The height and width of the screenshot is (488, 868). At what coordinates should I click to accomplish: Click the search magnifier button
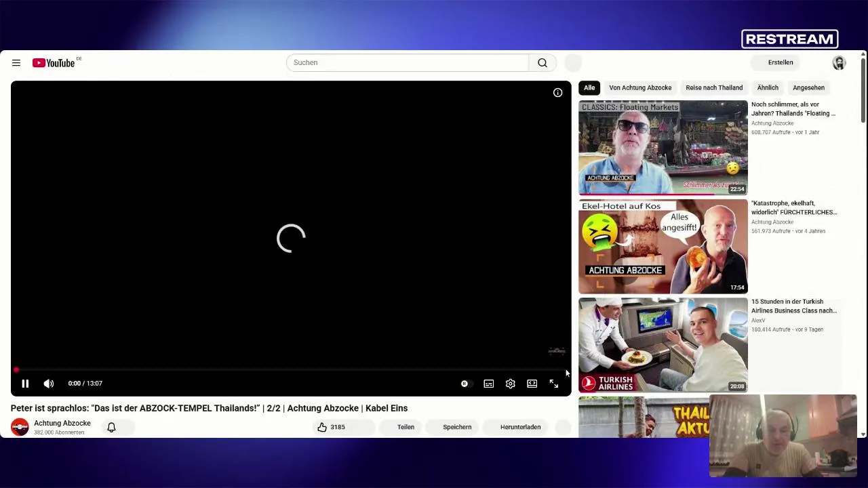click(x=542, y=62)
